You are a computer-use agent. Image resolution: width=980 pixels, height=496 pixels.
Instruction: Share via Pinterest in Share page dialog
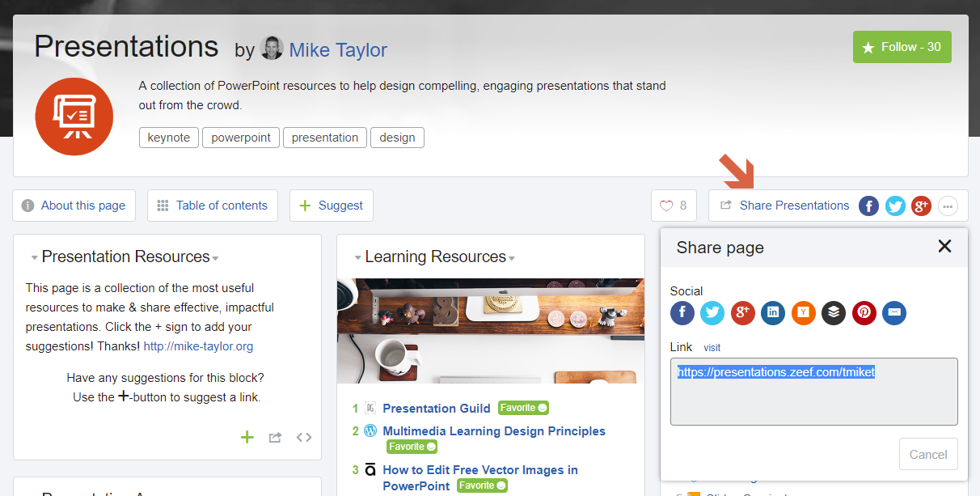(864, 313)
